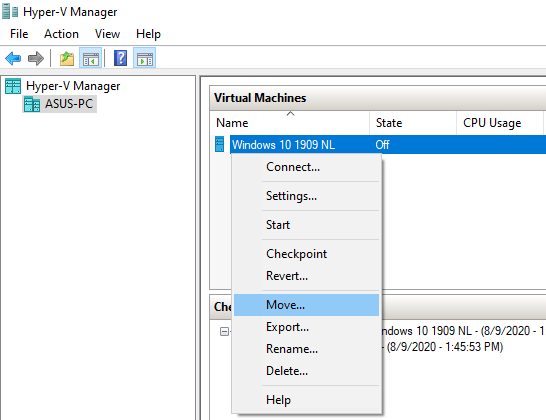Screen dimensions: 546x420
Task: Click the Virtual Machines panel header
Action: click(378, 98)
